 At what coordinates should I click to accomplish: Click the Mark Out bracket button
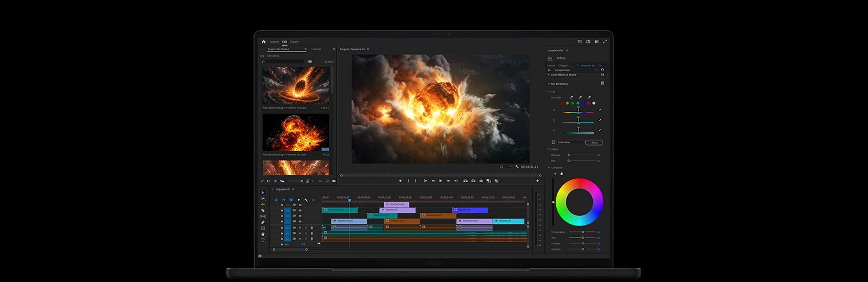point(415,181)
